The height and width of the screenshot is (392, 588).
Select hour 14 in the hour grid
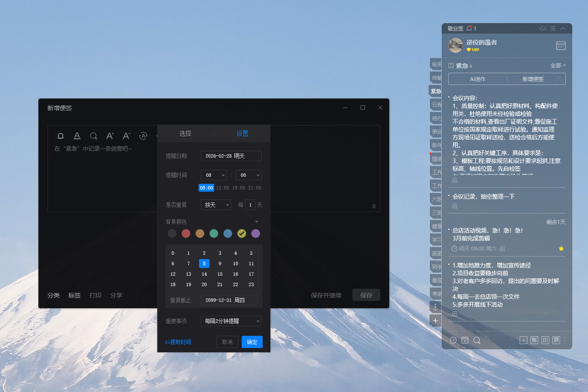(x=204, y=274)
